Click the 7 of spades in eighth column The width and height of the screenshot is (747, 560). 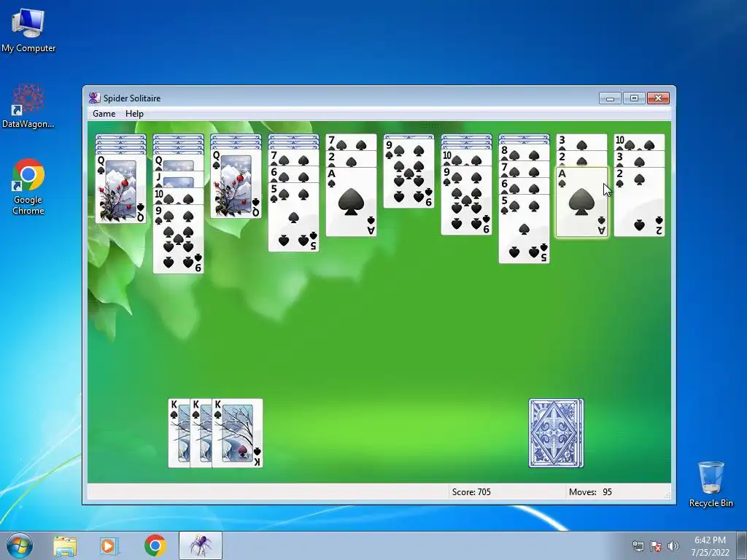(x=524, y=169)
